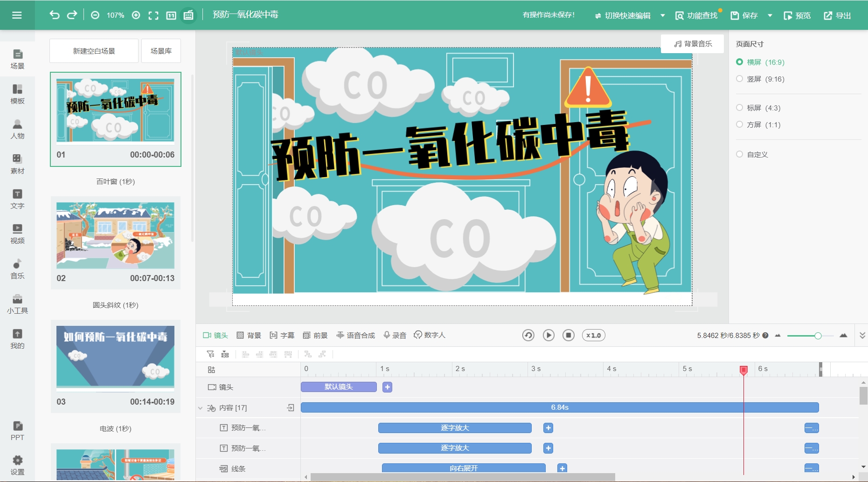The height and width of the screenshot is (482, 868).
Task: Select 横屏 (16:9) page size
Action: (760, 62)
